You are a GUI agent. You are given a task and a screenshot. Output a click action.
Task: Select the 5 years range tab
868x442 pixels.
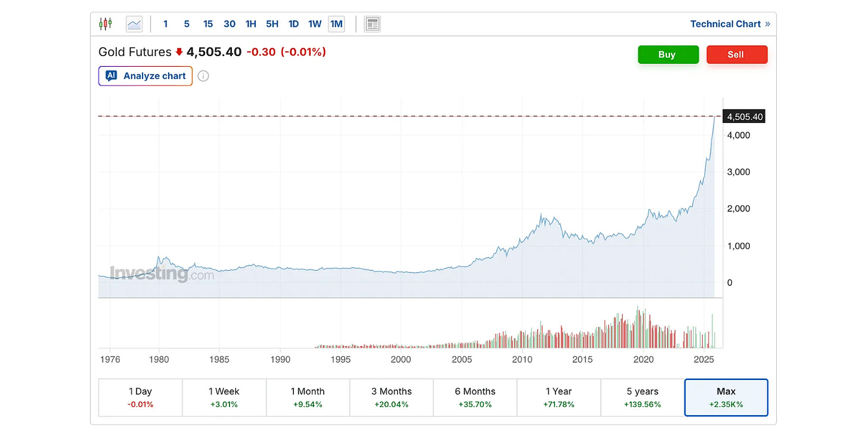point(642,397)
